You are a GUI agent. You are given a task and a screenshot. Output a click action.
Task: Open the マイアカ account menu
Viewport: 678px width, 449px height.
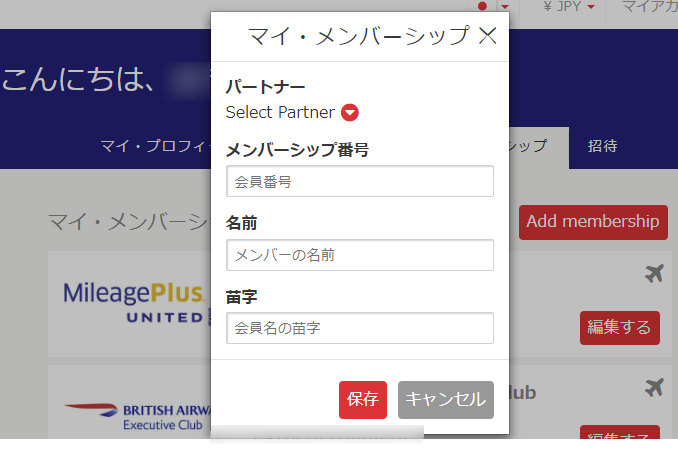648,8
